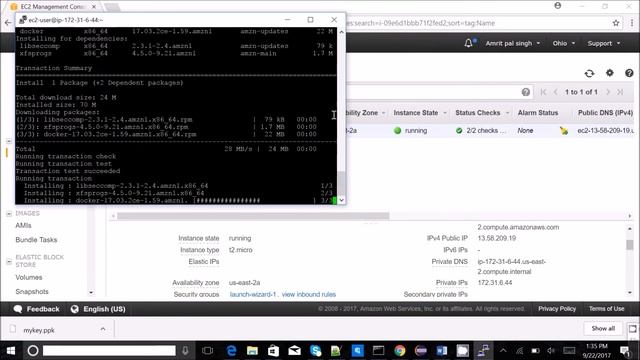Open Volumes in the sidebar
The image size is (640, 360).
coord(29,277)
